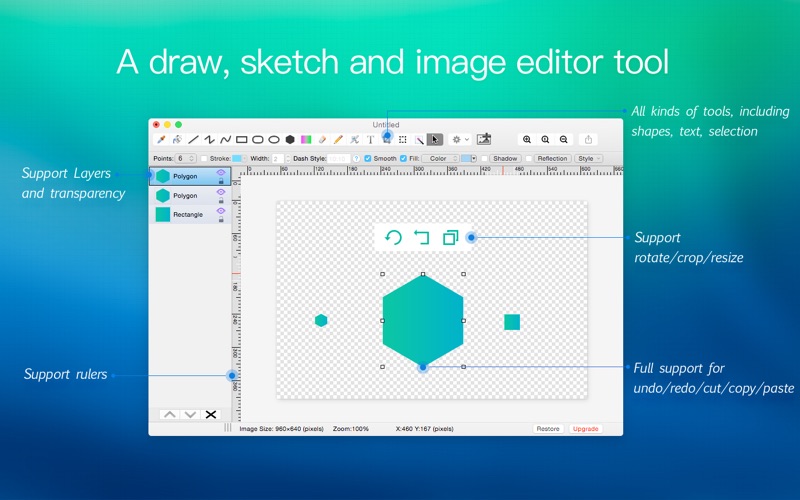The width and height of the screenshot is (800, 500).
Task: Move layer down with down-arrow button
Action: pos(190,414)
